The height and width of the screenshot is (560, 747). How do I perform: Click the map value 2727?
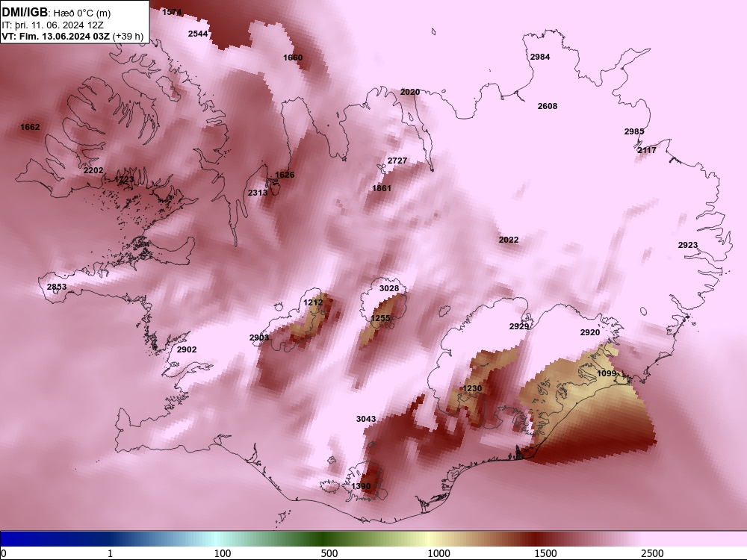pos(397,161)
